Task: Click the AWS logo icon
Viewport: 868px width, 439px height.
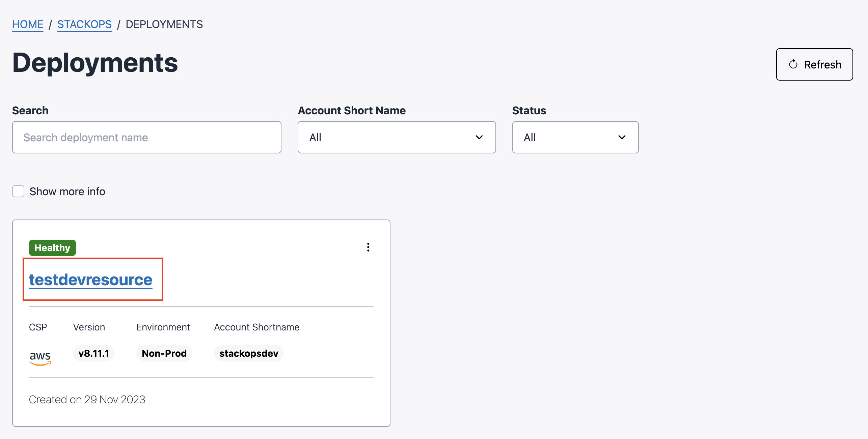Action: coord(40,357)
